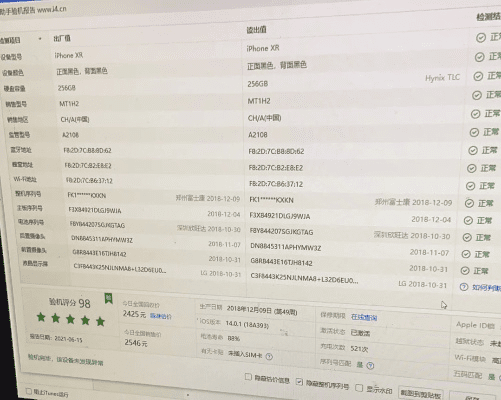Click 深圳欣旺达 2018-10-30 in the 读出值 column
Image resolution: width=501 pixels, height=400 pixels.
pos(412,235)
